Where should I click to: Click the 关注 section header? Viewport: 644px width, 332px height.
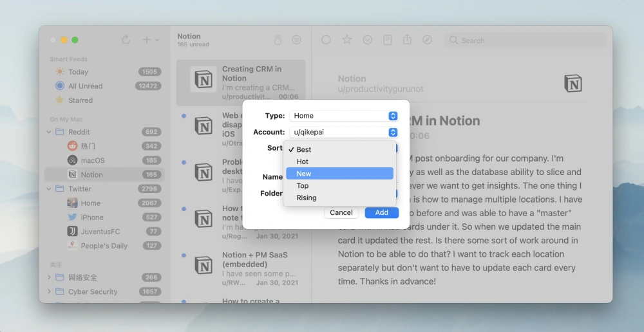pos(55,264)
